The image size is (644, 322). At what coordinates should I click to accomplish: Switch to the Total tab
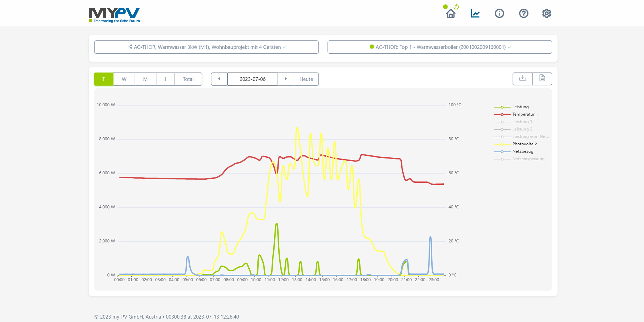188,79
